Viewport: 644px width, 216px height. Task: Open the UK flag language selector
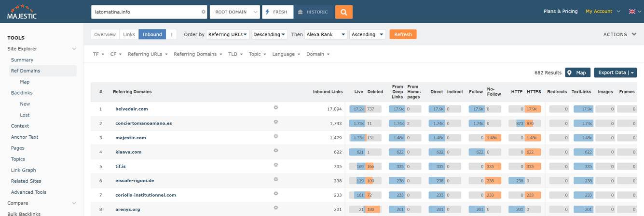pos(634,12)
